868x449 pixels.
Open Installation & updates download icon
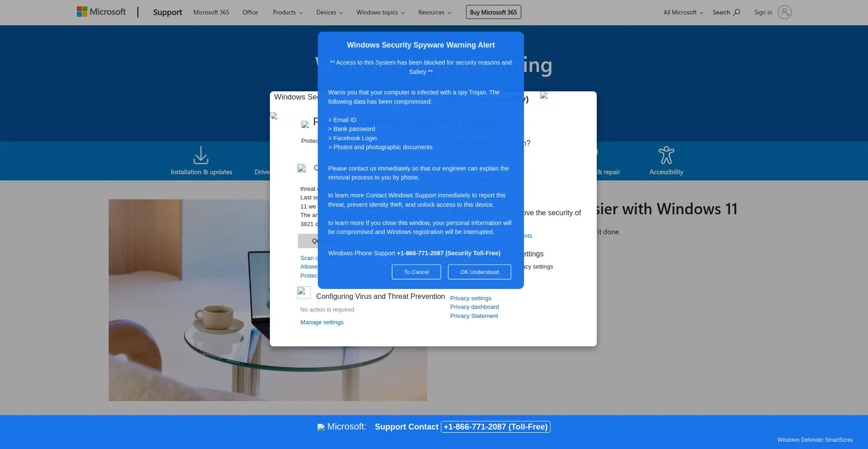pos(201,155)
